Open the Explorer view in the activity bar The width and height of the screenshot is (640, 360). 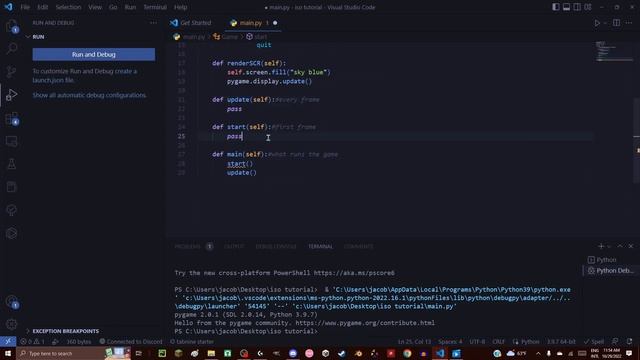[11, 26]
